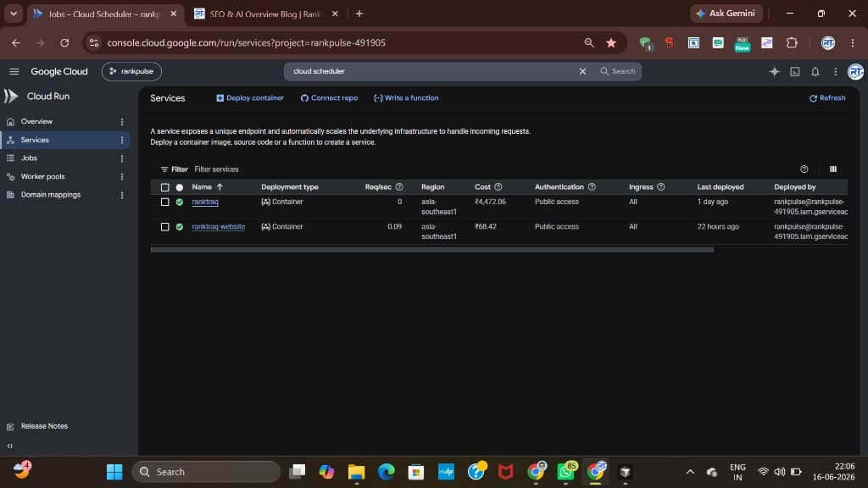
Task: Click the browser address bar URL
Action: pos(247,42)
